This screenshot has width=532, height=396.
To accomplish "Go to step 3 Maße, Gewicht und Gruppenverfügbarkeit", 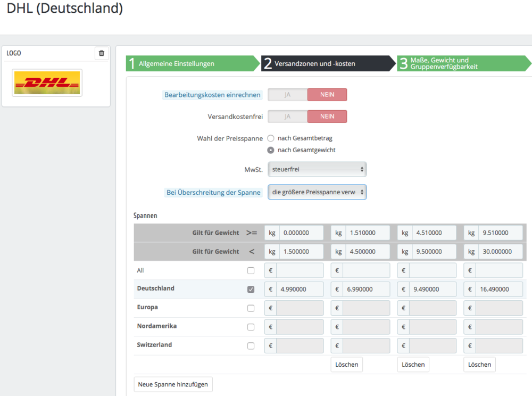I will (x=463, y=63).
